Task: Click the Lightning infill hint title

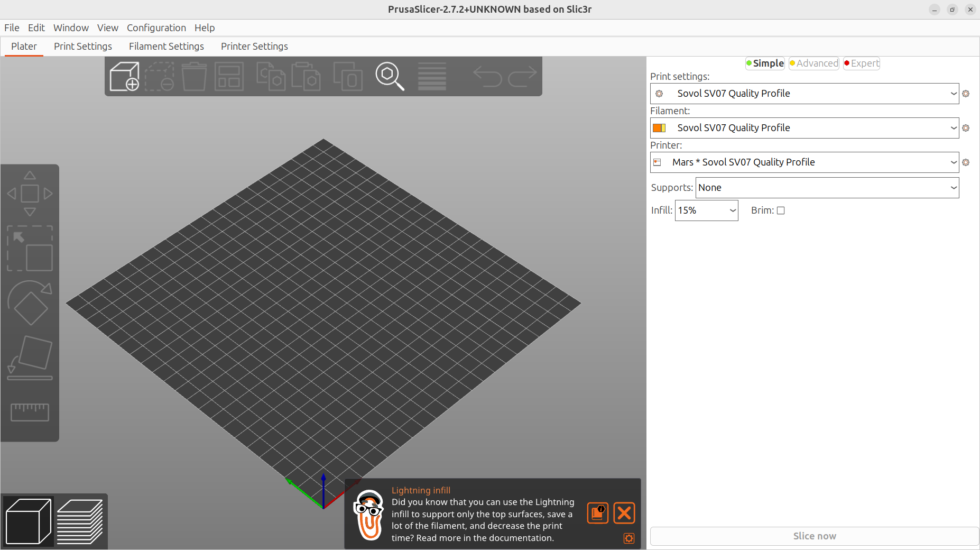Action: tap(421, 490)
